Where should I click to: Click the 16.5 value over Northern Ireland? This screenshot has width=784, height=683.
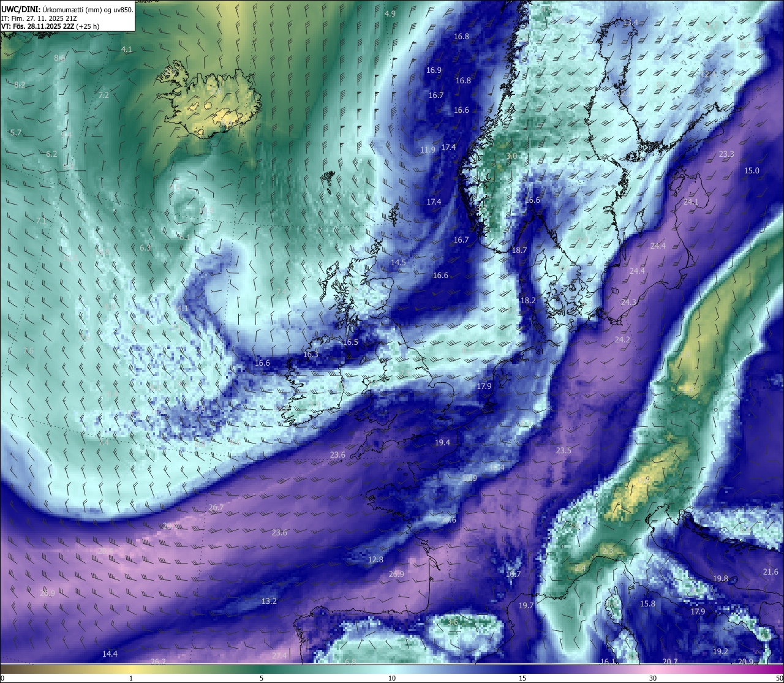pos(350,342)
